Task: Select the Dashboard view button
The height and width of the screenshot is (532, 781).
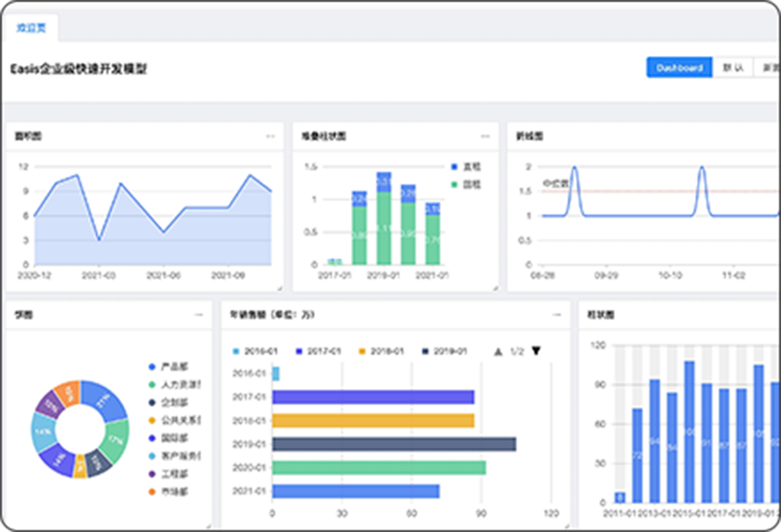Action: pyautogui.click(x=679, y=68)
